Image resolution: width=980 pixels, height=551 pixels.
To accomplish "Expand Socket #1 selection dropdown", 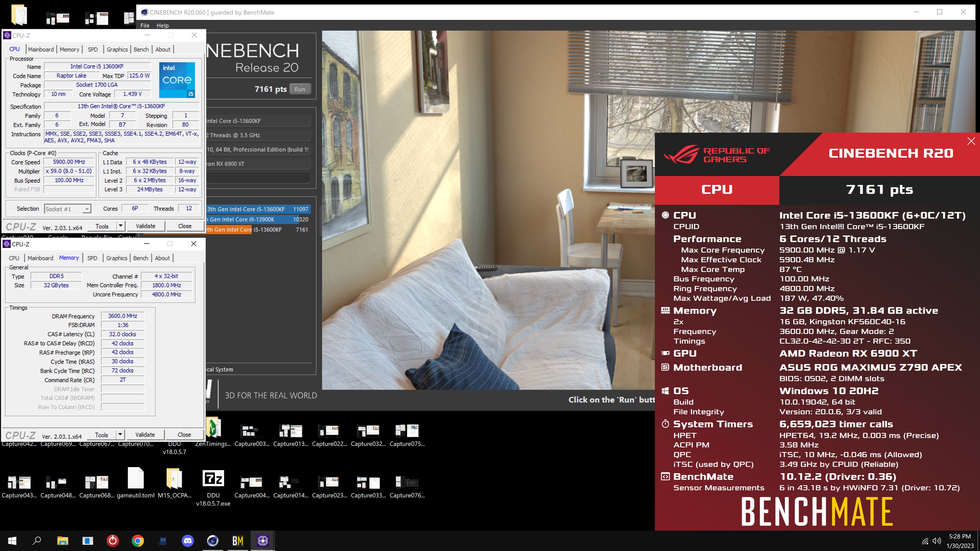I will tap(87, 209).
